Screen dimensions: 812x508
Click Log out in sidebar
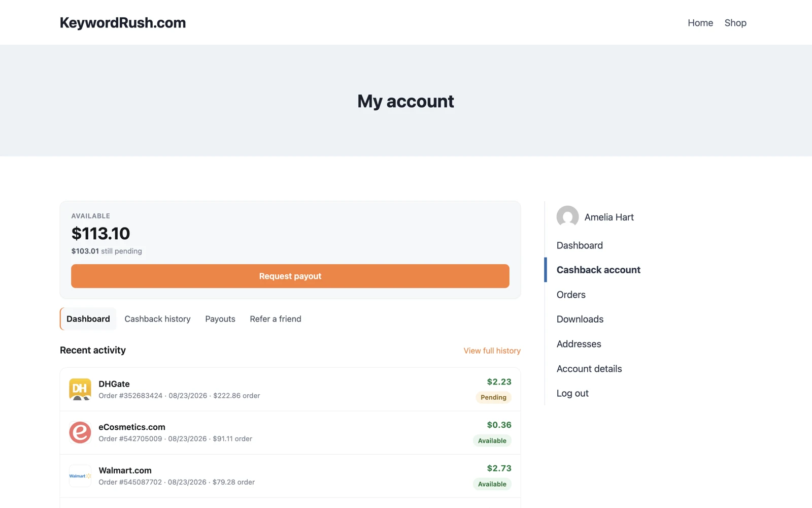[572, 393]
